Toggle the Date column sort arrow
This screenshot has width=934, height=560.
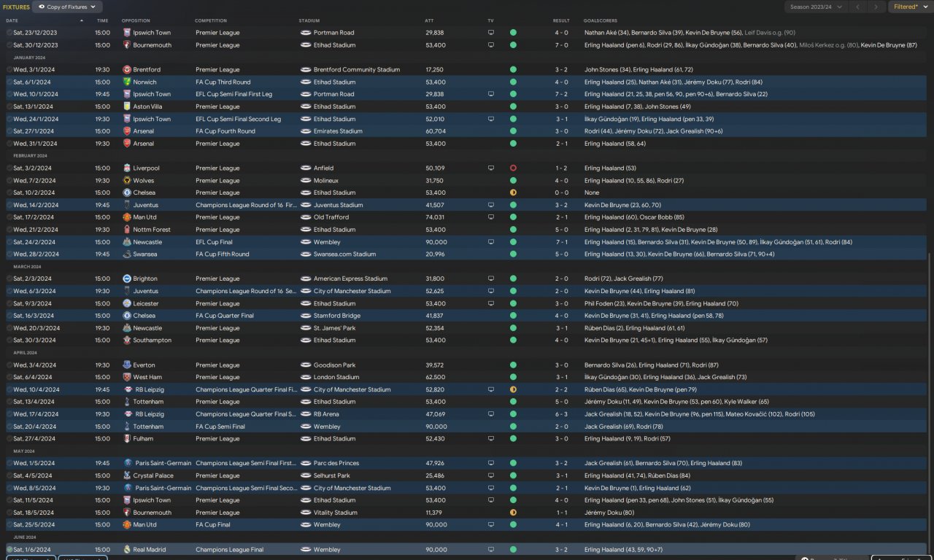pos(82,20)
